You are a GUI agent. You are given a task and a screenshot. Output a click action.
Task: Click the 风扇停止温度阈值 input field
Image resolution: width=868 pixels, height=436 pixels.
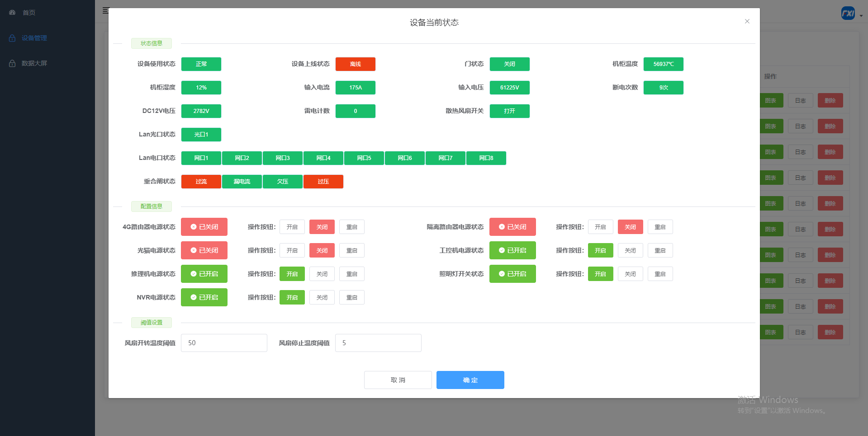tap(378, 343)
